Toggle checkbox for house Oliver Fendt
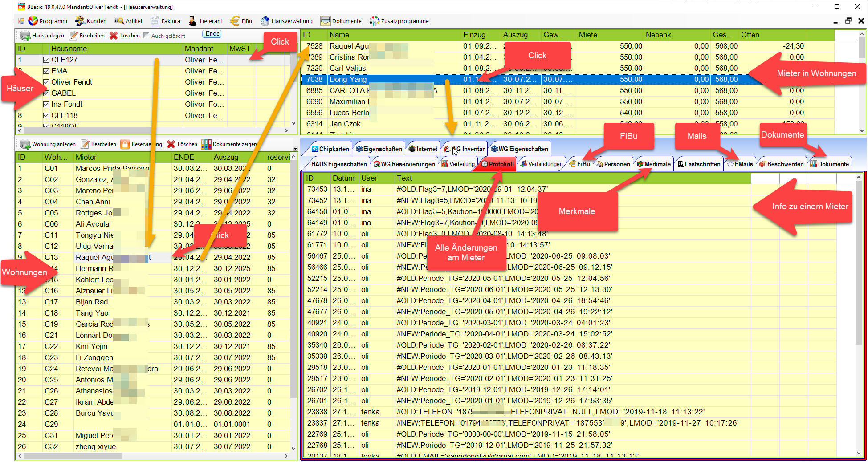868x462 pixels. [46, 82]
